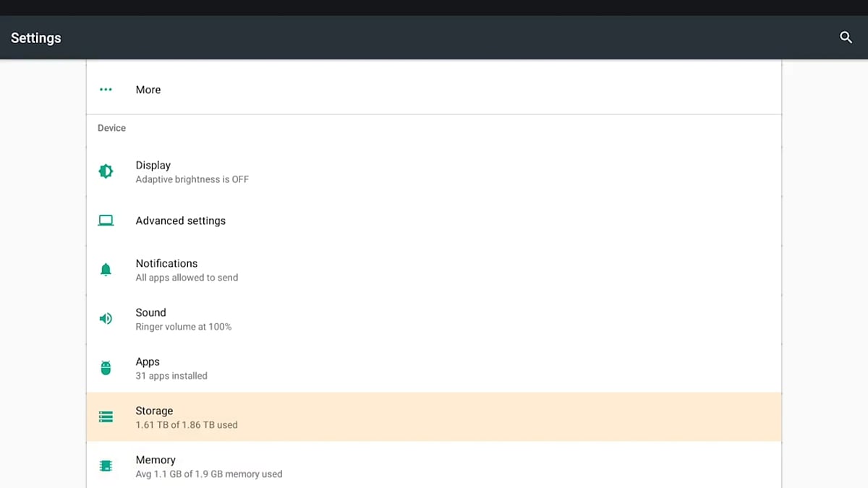
Task: Click the Notifications bell icon
Action: tap(106, 270)
